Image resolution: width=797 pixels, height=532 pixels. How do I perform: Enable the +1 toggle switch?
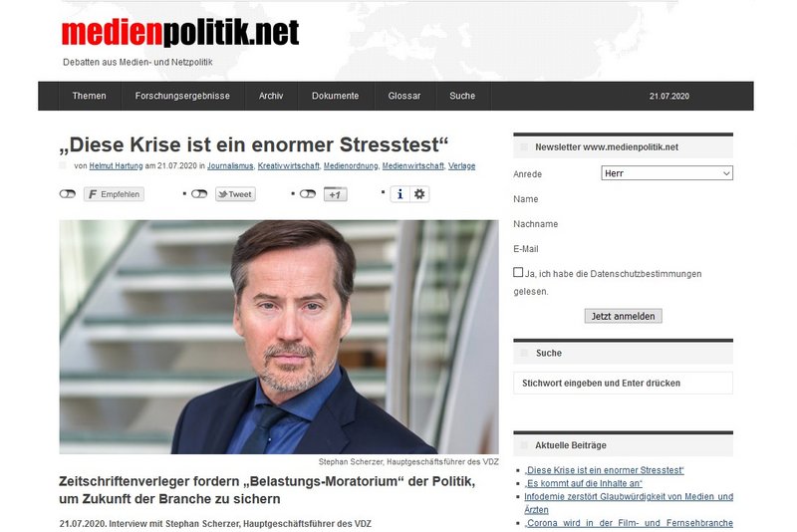pos(308,194)
